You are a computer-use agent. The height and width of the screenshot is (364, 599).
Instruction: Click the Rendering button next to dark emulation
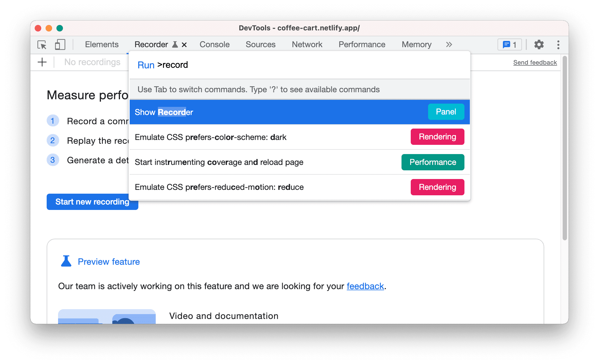pos(438,137)
